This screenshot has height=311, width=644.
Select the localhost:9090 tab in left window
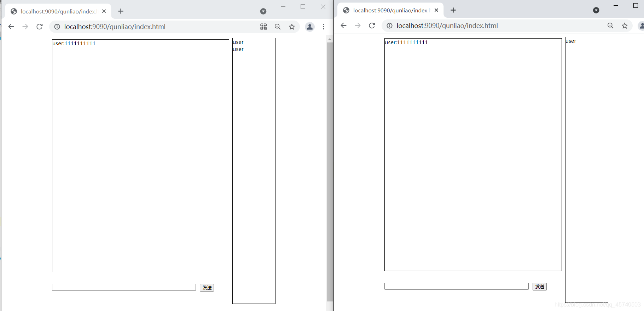tap(58, 11)
